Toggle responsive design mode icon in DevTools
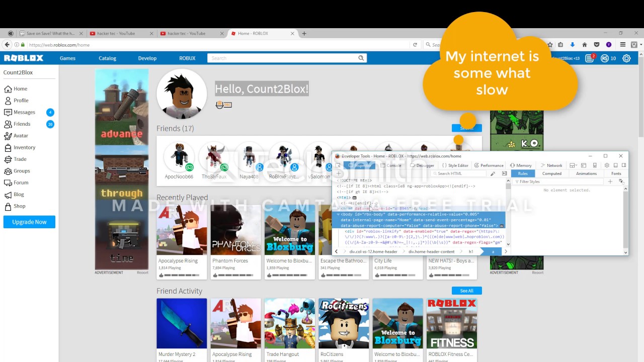644x362 pixels. point(595,165)
